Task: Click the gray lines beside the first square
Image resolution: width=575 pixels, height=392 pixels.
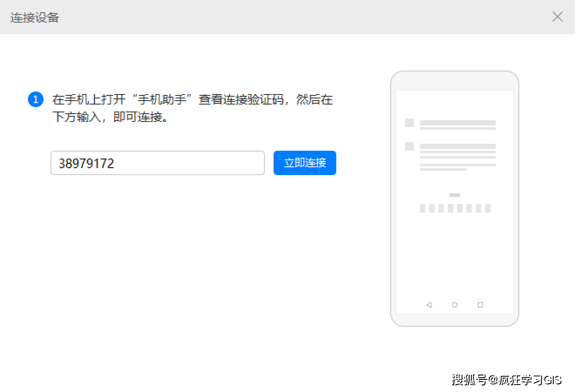Action: pyautogui.click(x=457, y=125)
